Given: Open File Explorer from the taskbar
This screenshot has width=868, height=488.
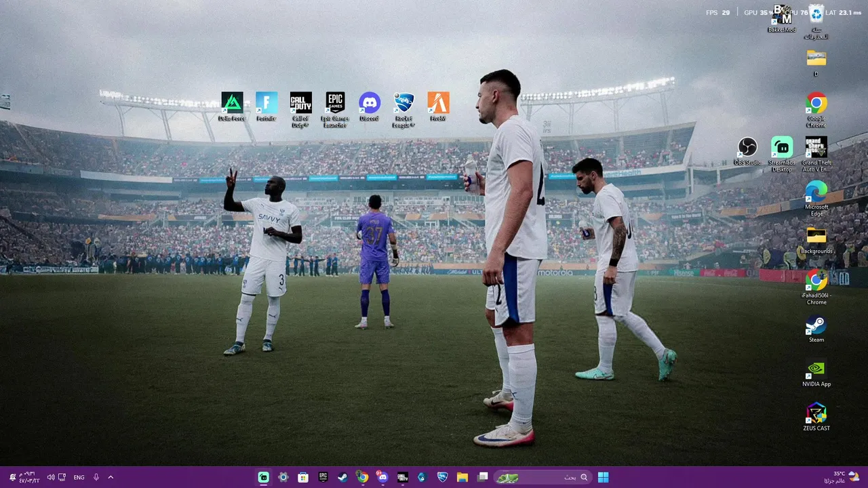Looking at the screenshot, I should coord(462,477).
